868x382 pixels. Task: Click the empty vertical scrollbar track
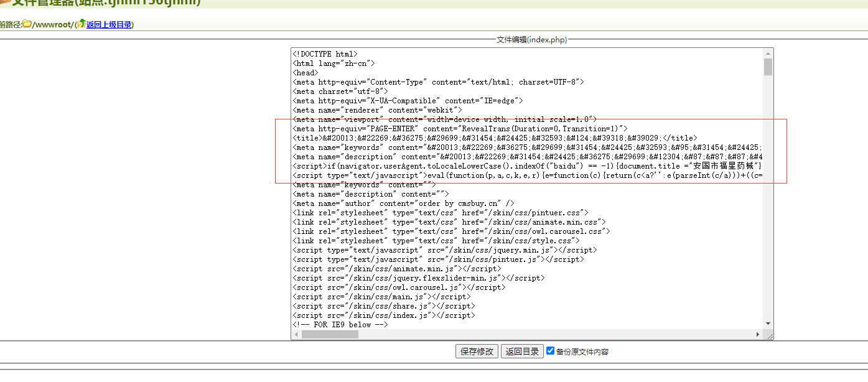coord(768,199)
